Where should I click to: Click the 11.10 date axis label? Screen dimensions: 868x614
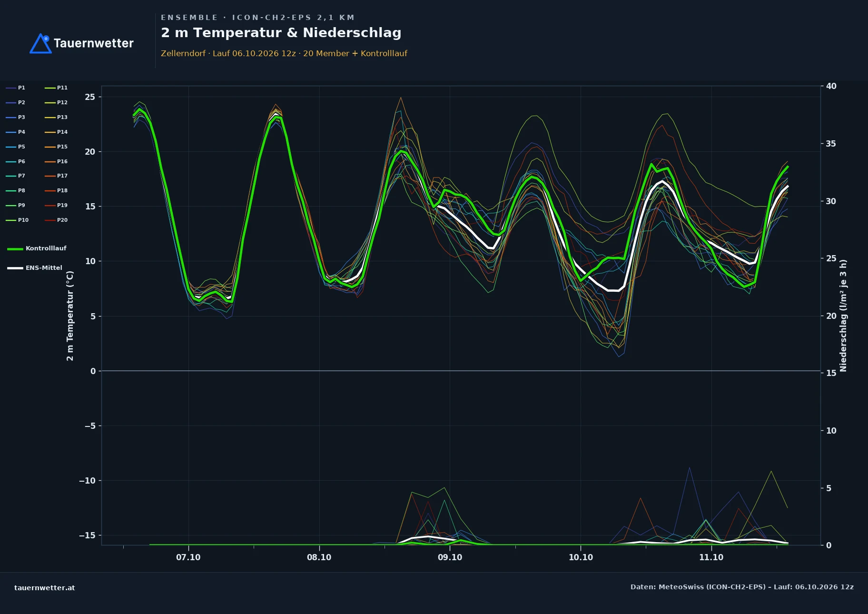[x=711, y=557]
